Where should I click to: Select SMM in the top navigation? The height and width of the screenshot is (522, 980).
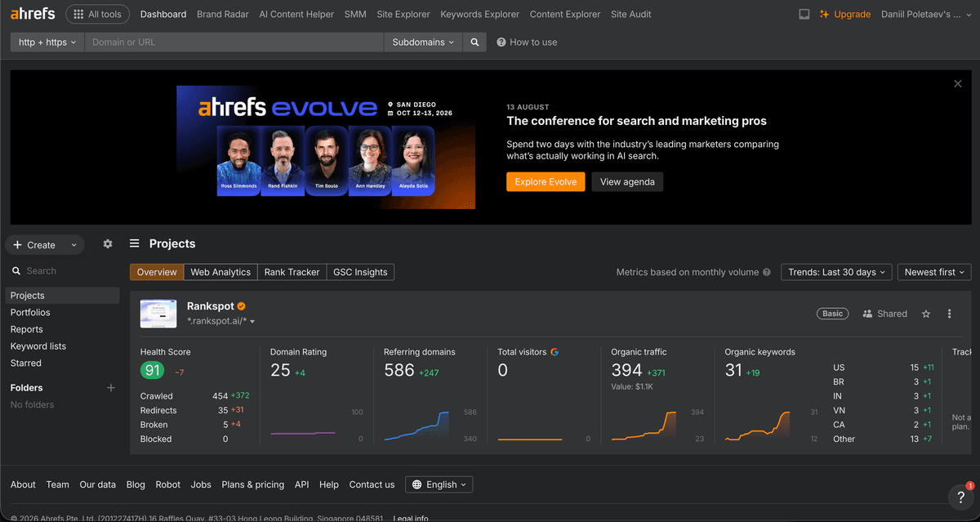pyautogui.click(x=355, y=14)
